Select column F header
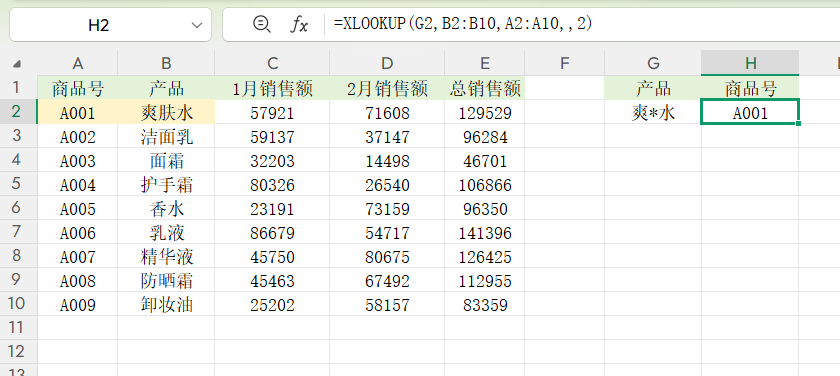The image size is (840, 376). point(564,63)
